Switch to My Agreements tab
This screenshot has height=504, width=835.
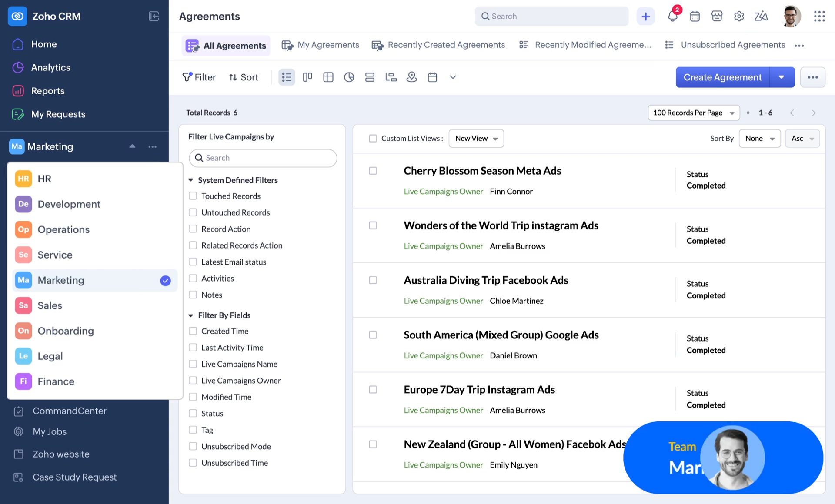point(321,45)
